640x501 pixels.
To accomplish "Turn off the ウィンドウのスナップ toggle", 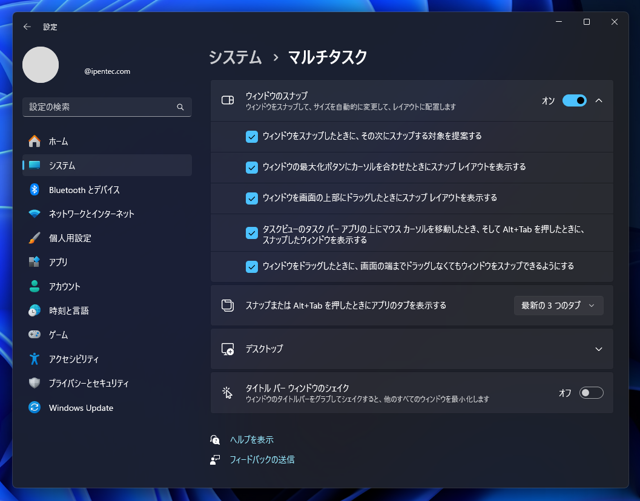I will [574, 100].
